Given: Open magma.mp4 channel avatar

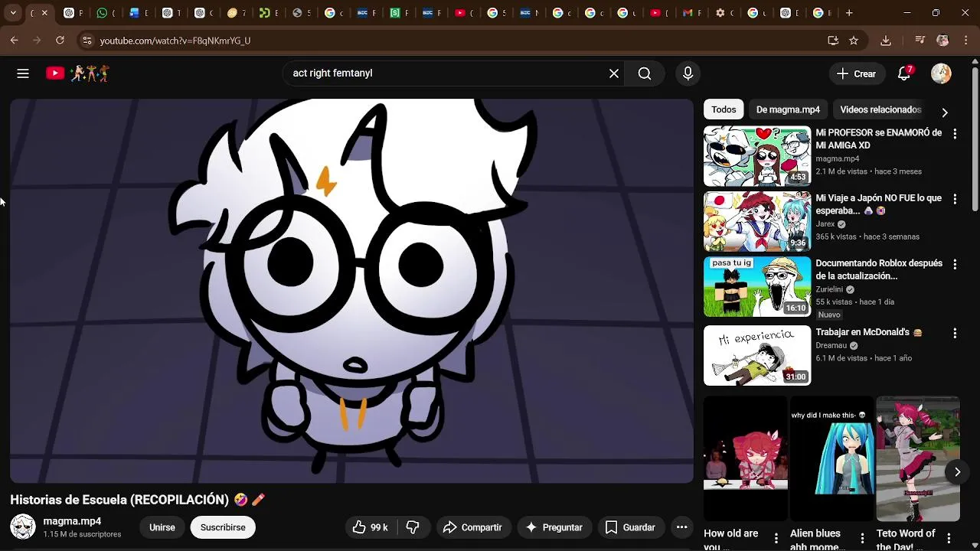Looking at the screenshot, I should coord(23,527).
